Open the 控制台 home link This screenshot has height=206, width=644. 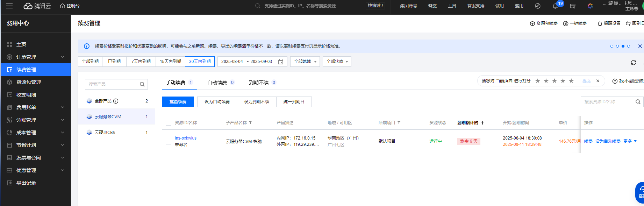(x=70, y=6)
